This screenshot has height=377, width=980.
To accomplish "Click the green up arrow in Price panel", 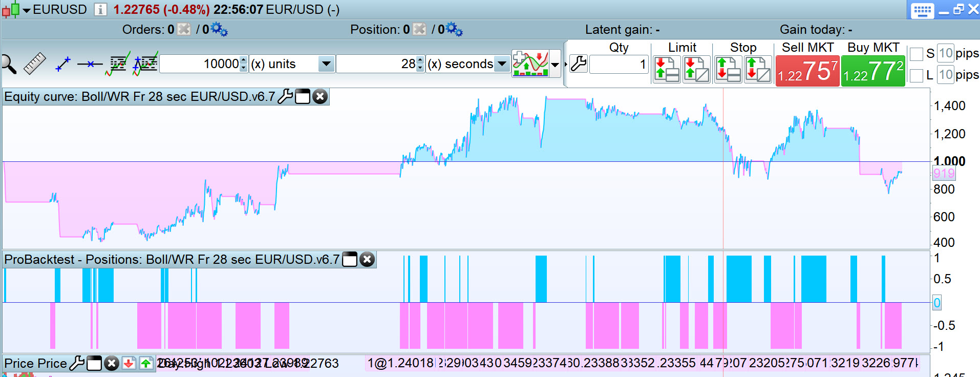I will point(146,363).
